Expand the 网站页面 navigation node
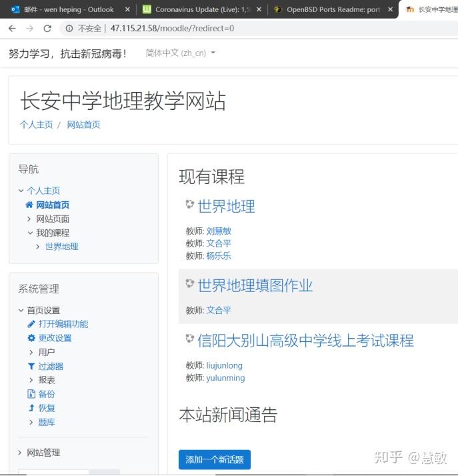 coord(29,219)
